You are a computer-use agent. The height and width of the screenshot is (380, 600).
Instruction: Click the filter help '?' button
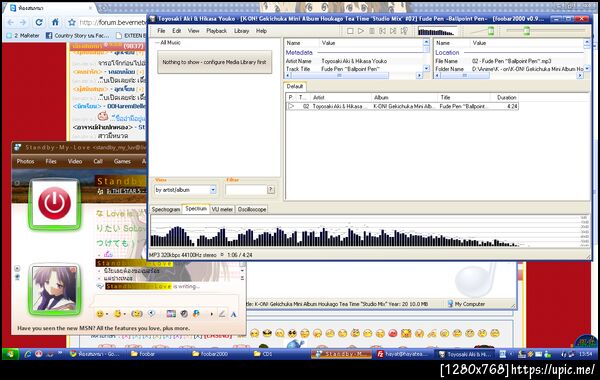pos(271,189)
